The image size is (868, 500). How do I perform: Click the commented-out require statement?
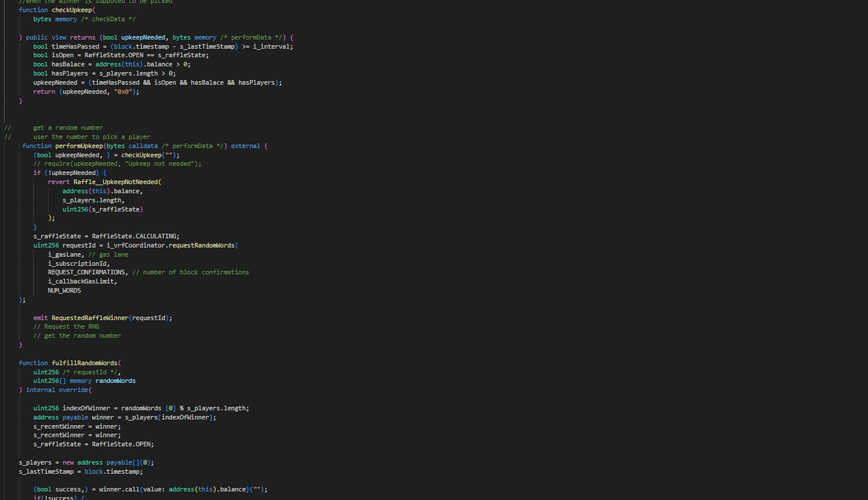[x=117, y=164]
